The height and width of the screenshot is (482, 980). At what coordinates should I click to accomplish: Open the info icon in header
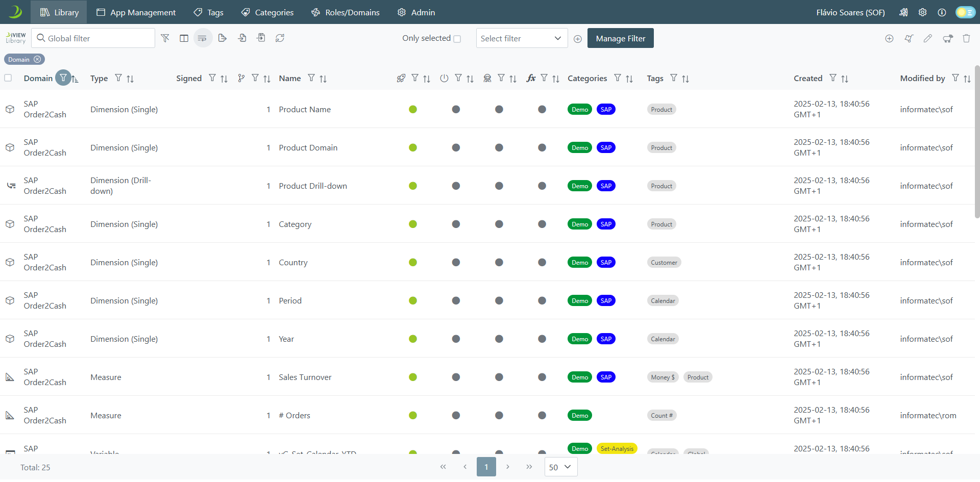[942, 12]
